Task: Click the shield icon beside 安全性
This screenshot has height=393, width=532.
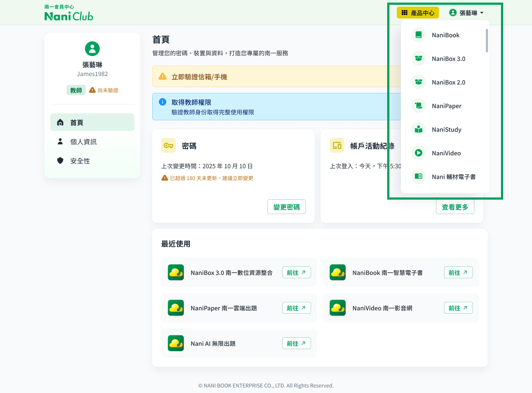Action: (60, 161)
